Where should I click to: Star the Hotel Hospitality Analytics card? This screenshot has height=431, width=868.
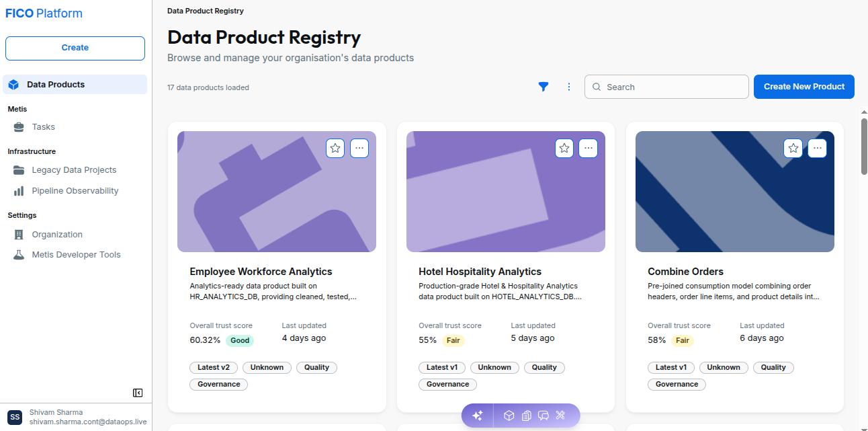pyautogui.click(x=564, y=148)
